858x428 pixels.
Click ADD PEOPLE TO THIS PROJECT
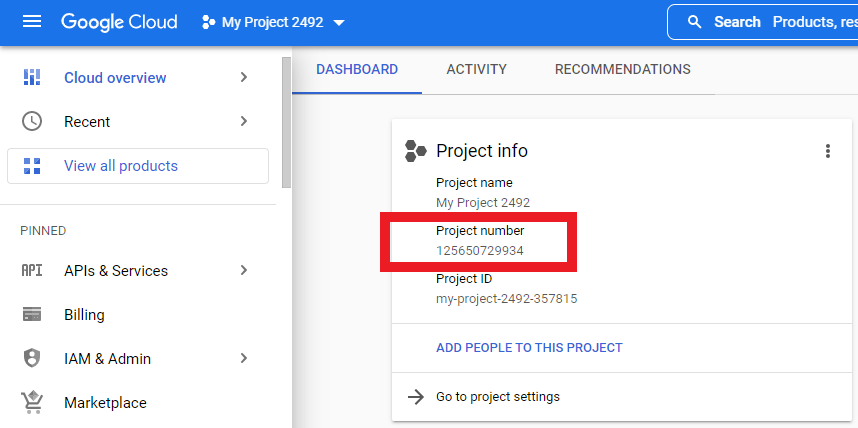(529, 348)
